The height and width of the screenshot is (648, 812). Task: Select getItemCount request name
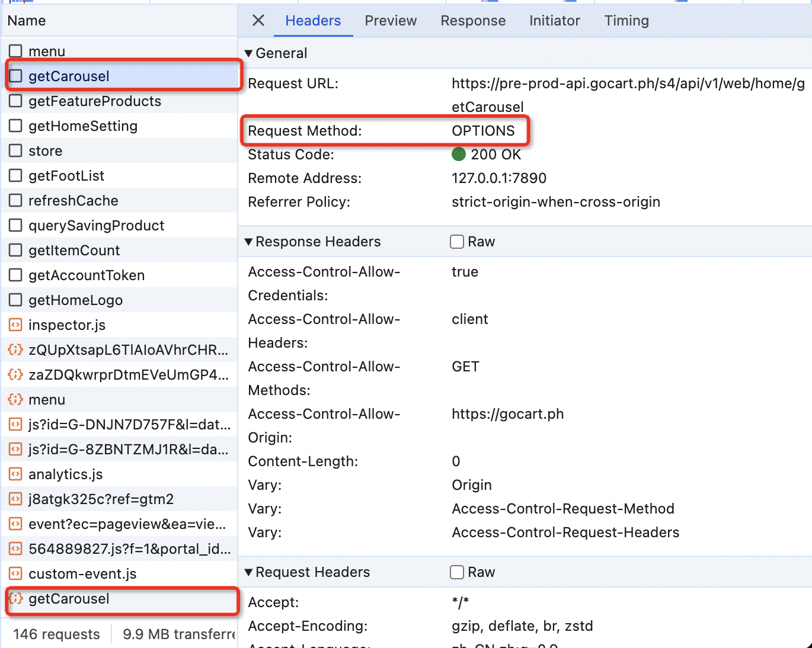(x=74, y=251)
